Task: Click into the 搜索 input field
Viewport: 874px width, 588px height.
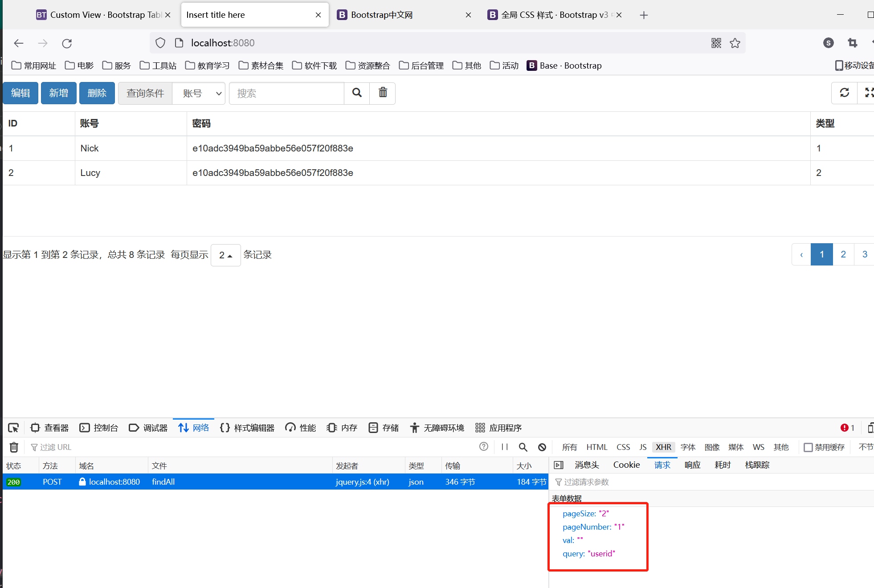Action: (x=286, y=93)
